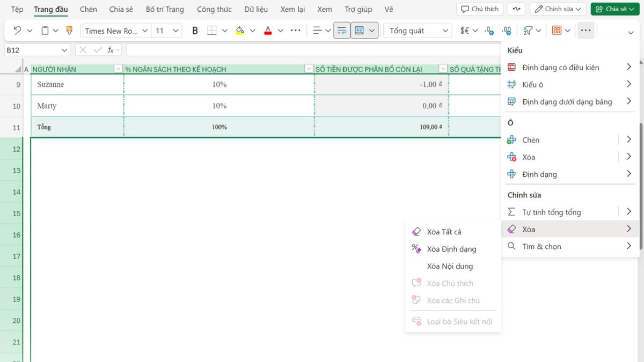Switch to the Công thức tab
Image resolution: width=644 pixels, height=362 pixels.
[214, 9]
